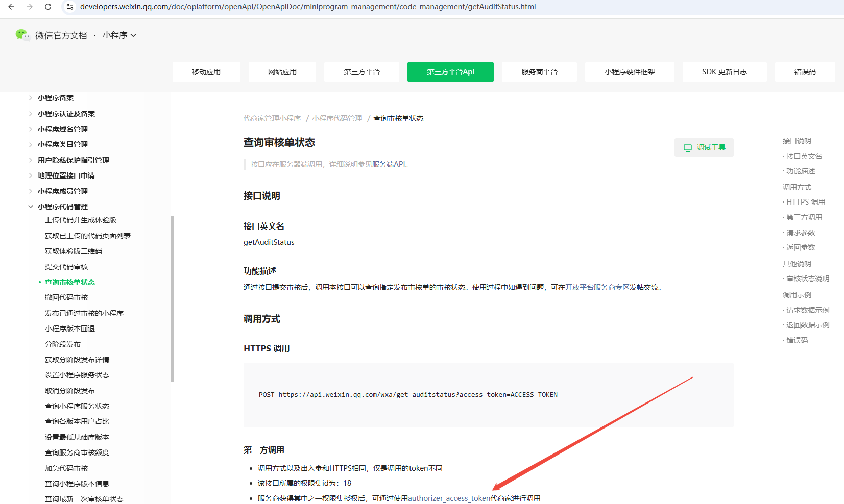844x504 pixels.
Task: Click the browser address bar URL
Action: [x=308, y=7]
